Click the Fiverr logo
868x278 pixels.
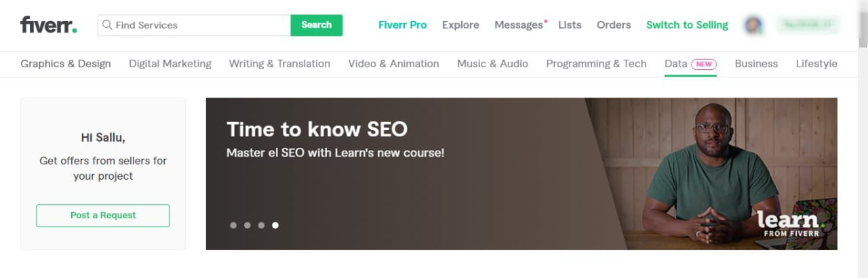pos(49,25)
